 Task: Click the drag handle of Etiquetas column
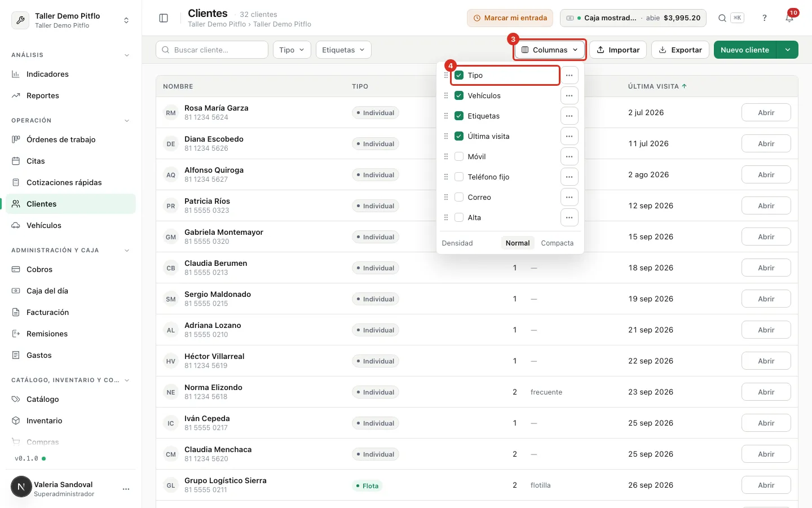click(x=446, y=116)
